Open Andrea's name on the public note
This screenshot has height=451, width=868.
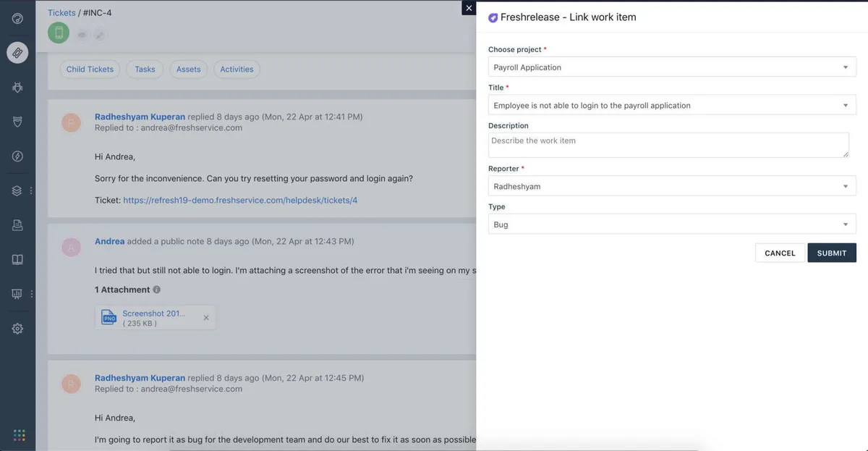point(109,241)
